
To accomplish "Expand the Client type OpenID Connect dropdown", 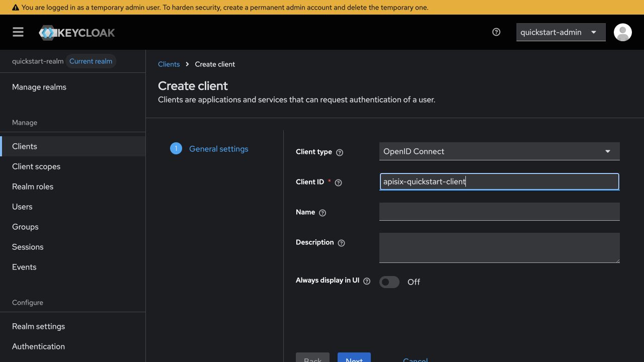I will [499, 151].
